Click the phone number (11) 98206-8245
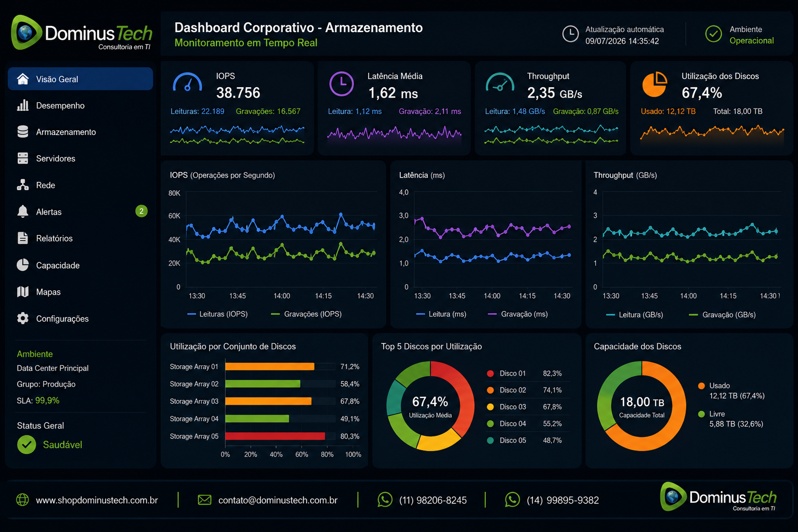798x532 pixels. point(433,500)
